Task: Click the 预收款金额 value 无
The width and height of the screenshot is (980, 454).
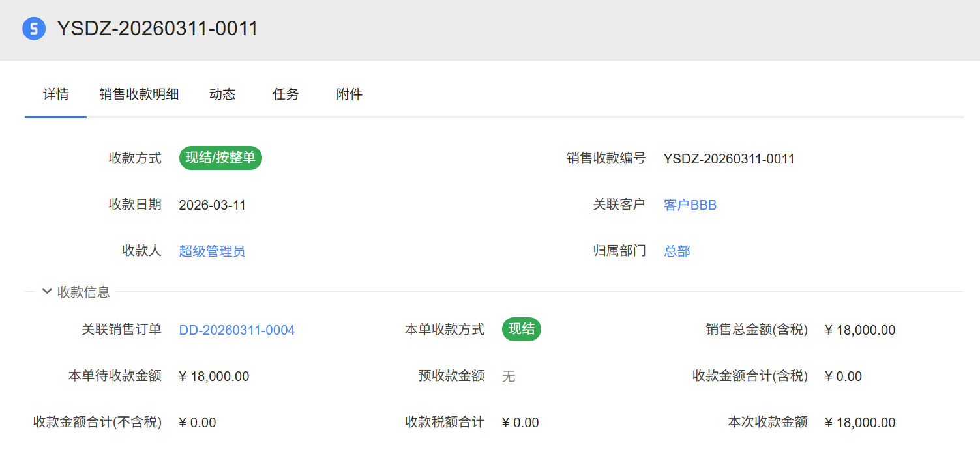Action: 509,376
